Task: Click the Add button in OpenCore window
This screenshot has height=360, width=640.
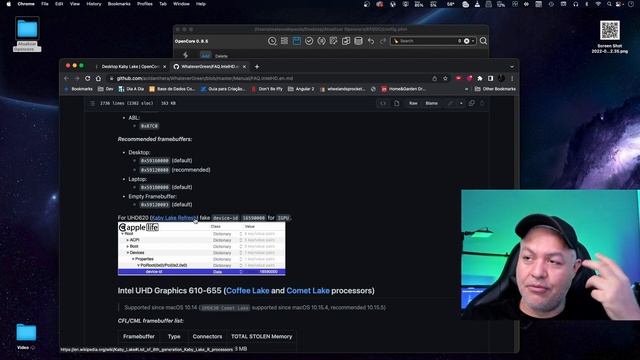Action: [x=205, y=56]
